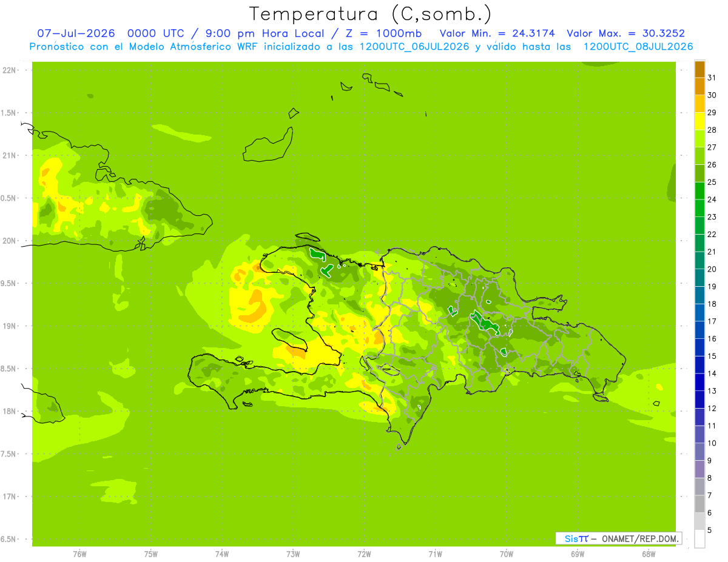Click the "75W" longitude axis label
Screen dimensions: 728x562
click(x=151, y=554)
